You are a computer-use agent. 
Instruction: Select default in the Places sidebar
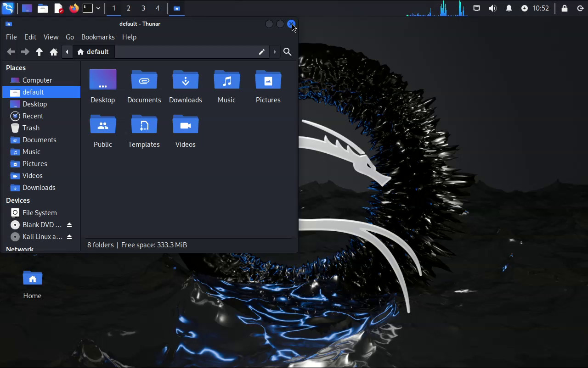(41, 92)
